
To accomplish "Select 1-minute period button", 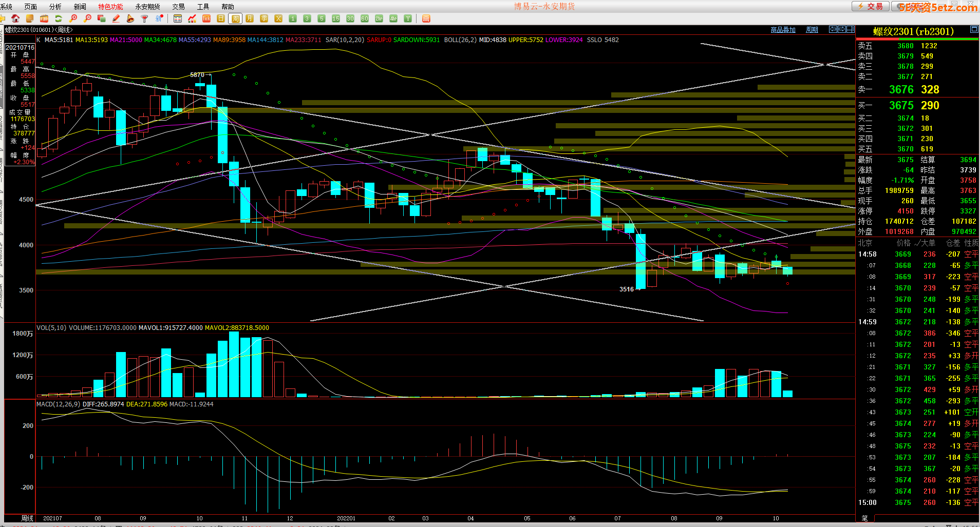I will 293,18.
